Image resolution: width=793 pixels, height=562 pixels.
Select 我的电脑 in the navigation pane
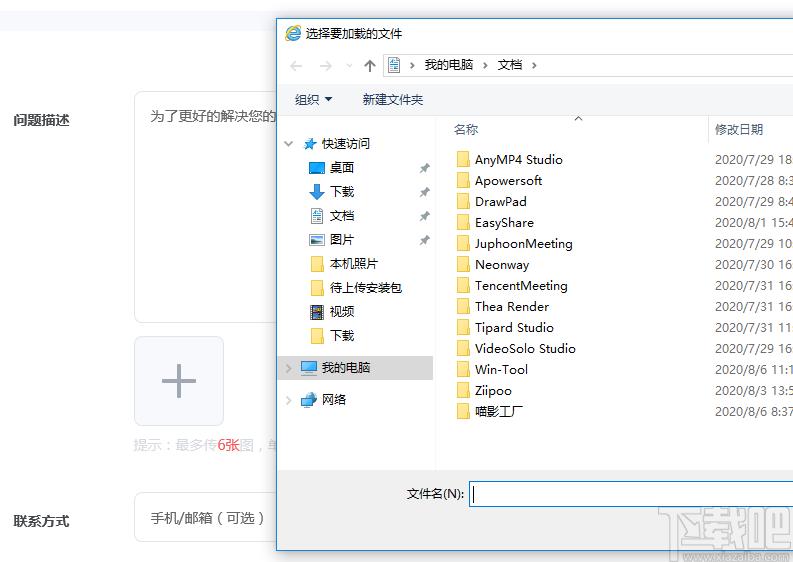pos(346,367)
